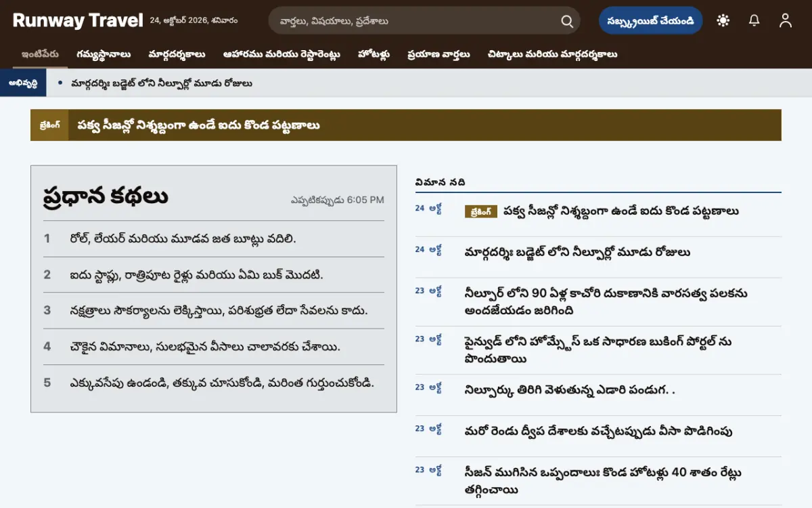Open చిట్కాలు మరియు మార్గదర్శకాలు section

[x=552, y=54]
